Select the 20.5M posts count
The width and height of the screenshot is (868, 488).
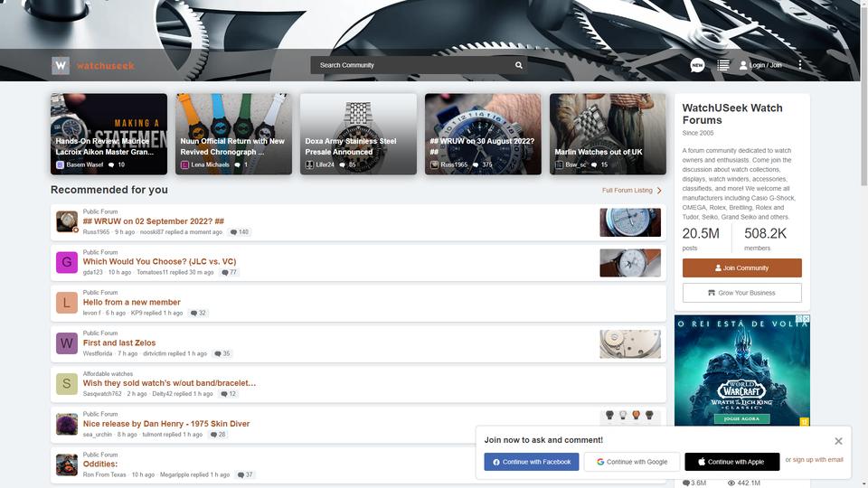(701, 234)
